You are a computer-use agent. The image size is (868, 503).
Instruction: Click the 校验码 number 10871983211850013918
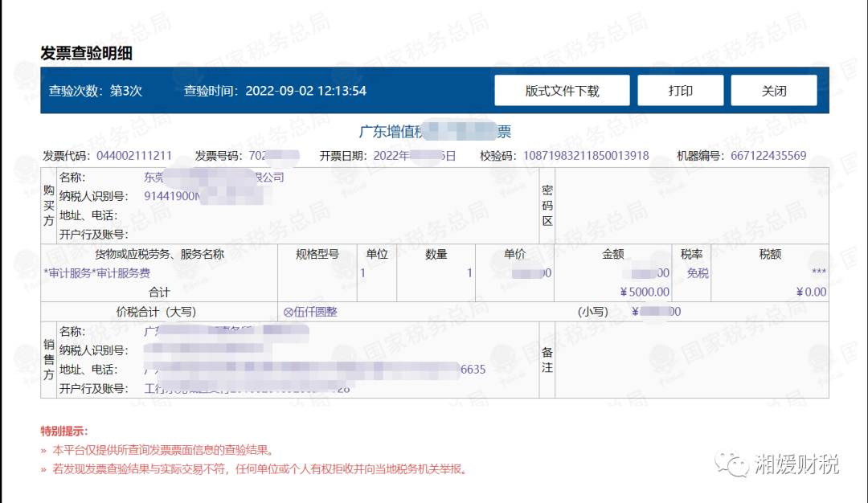pyautogui.click(x=586, y=156)
